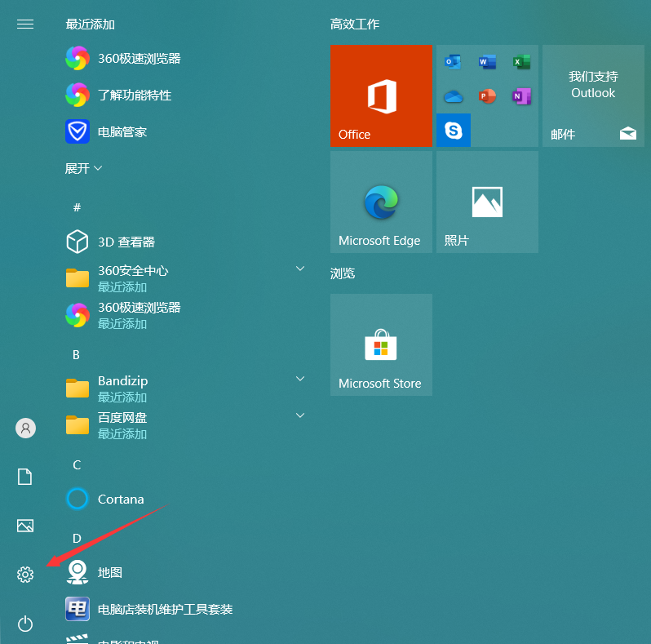
Task: Click the Power button icon
Action: click(x=25, y=624)
